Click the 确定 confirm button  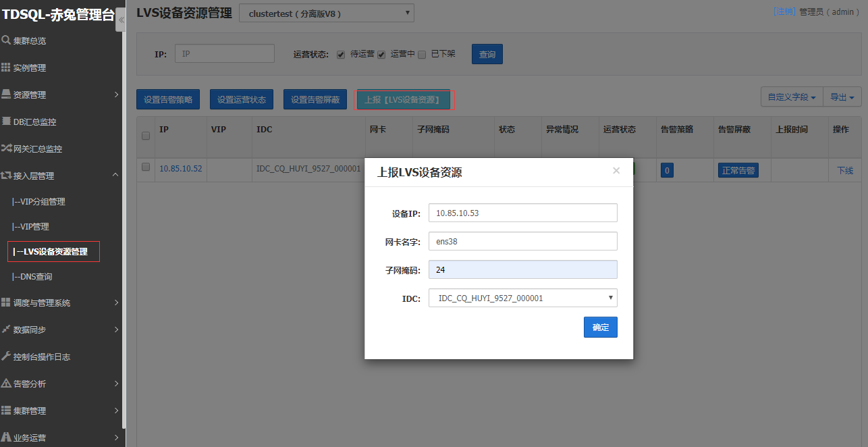tap(600, 327)
